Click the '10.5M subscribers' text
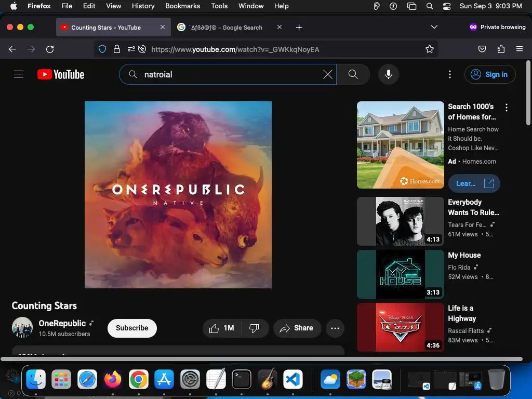The height and width of the screenshot is (399, 532). click(64, 334)
